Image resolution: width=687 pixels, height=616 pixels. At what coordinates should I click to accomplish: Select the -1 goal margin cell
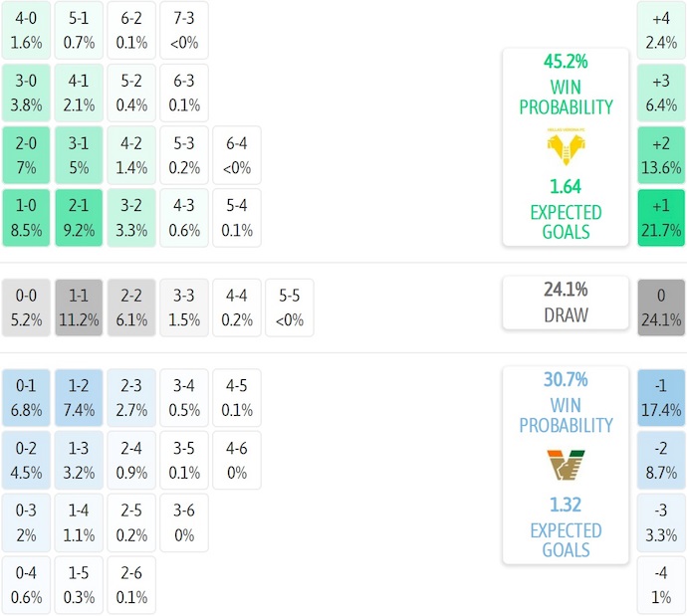click(x=661, y=397)
